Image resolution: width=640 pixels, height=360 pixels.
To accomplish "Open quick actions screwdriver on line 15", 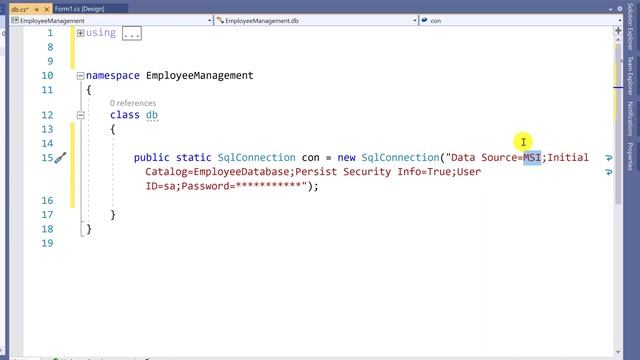I will pos(60,158).
